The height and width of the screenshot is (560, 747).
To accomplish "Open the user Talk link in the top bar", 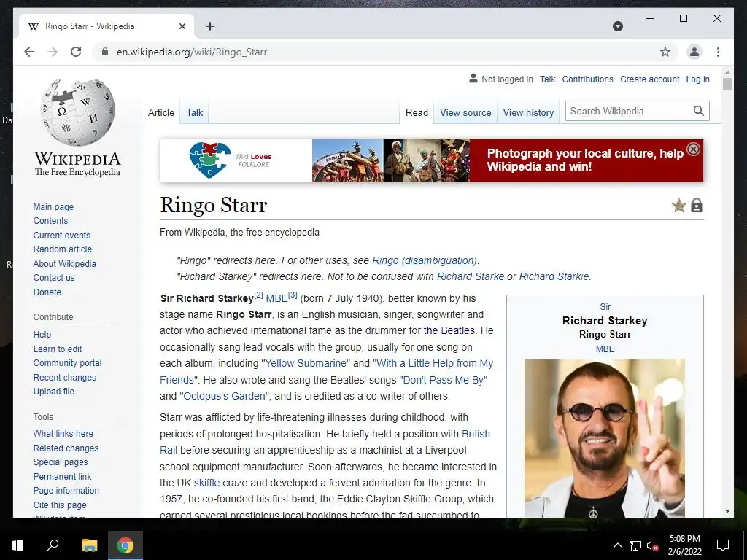I will [547, 79].
